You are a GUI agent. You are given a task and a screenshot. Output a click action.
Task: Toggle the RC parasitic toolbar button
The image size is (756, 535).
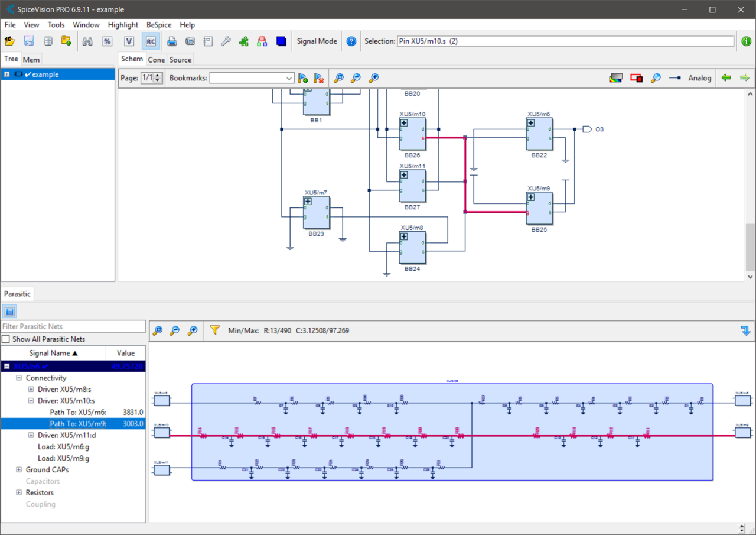[x=151, y=41]
